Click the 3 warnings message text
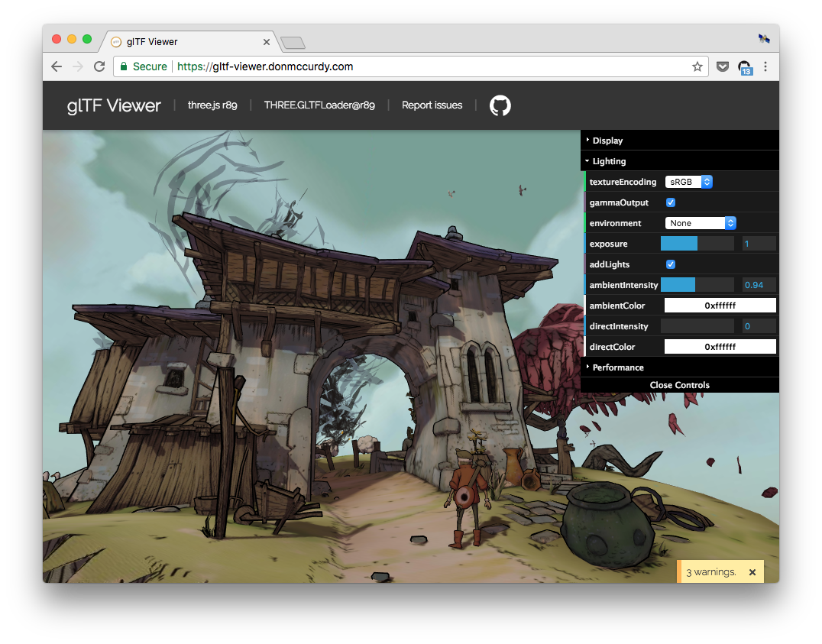This screenshot has width=822, height=644. click(711, 572)
